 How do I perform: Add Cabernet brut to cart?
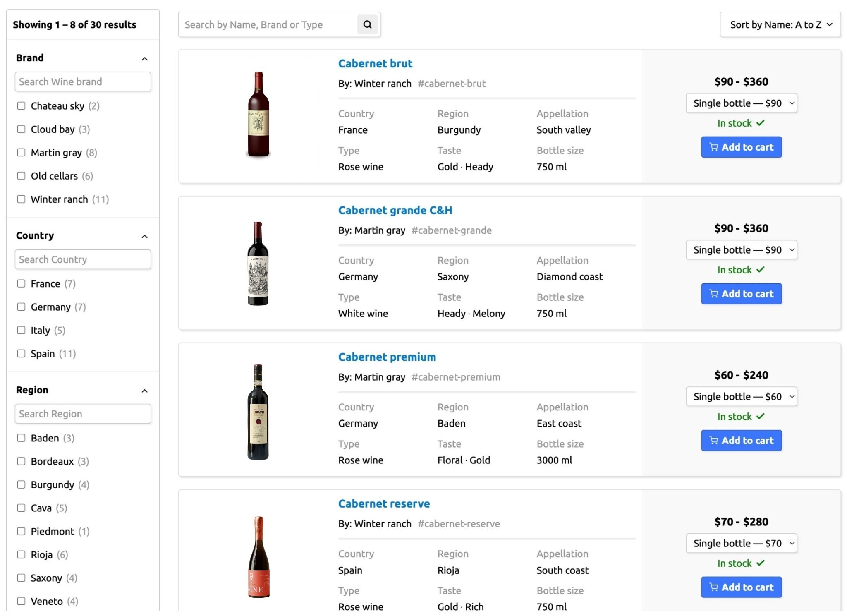click(x=741, y=147)
